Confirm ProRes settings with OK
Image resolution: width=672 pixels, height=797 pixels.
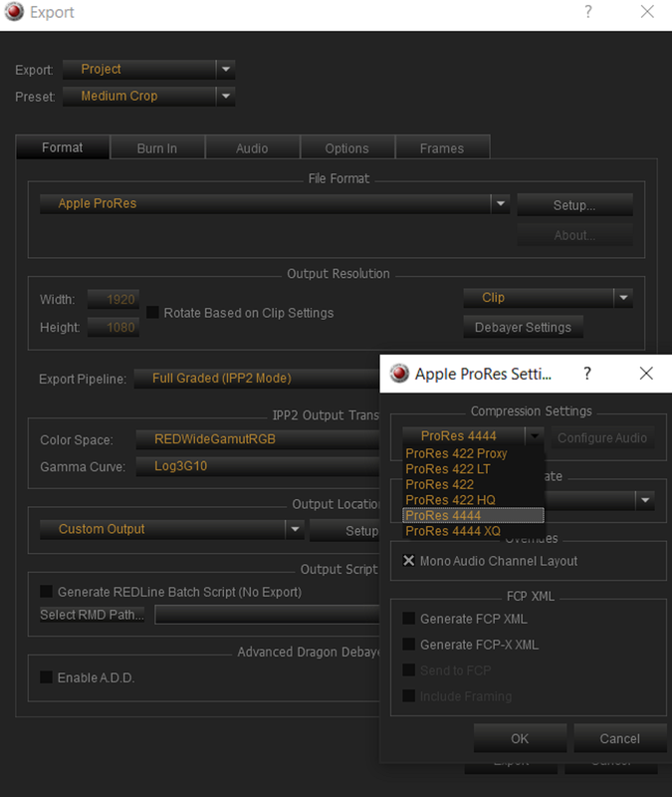pos(520,738)
